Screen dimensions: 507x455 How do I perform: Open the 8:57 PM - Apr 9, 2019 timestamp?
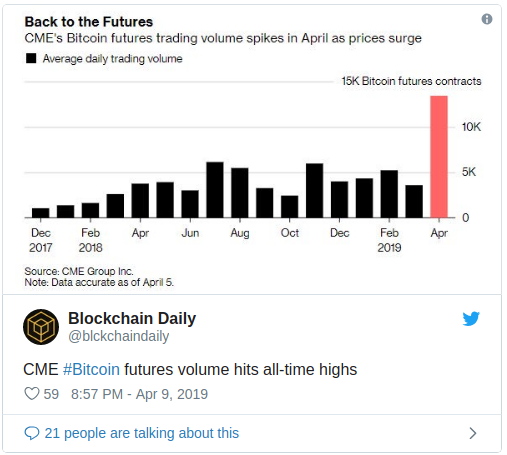(x=139, y=394)
